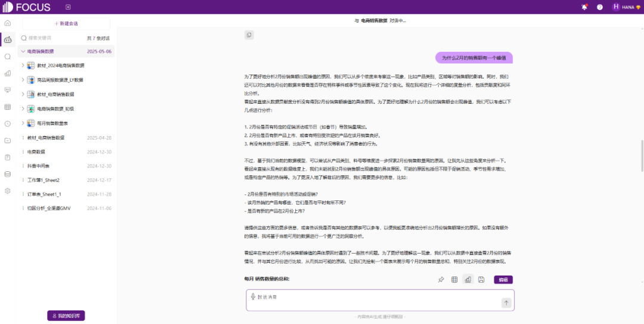Viewport: 644px width, 324px height.
Task: Click the microphone voice input icon
Action: click(253, 297)
